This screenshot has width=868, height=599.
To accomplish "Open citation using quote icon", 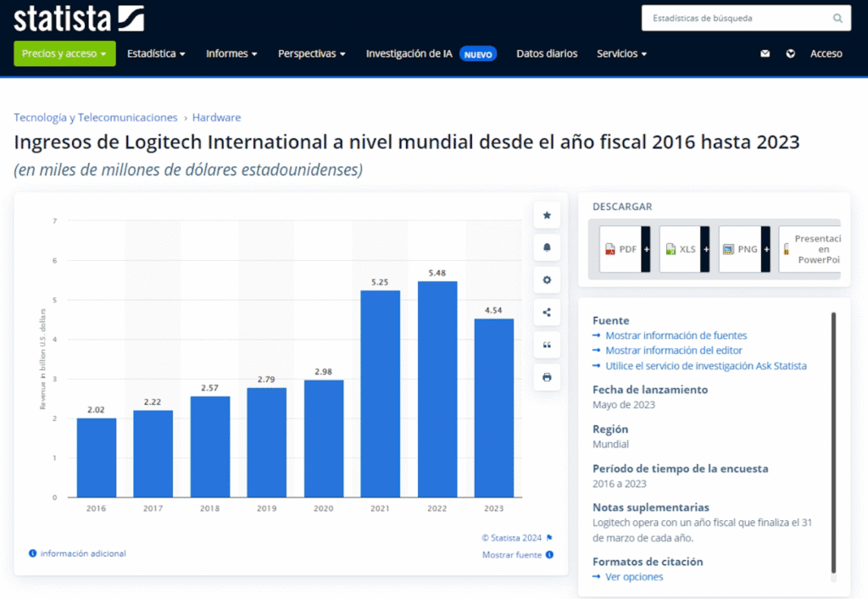I will (547, 345).
